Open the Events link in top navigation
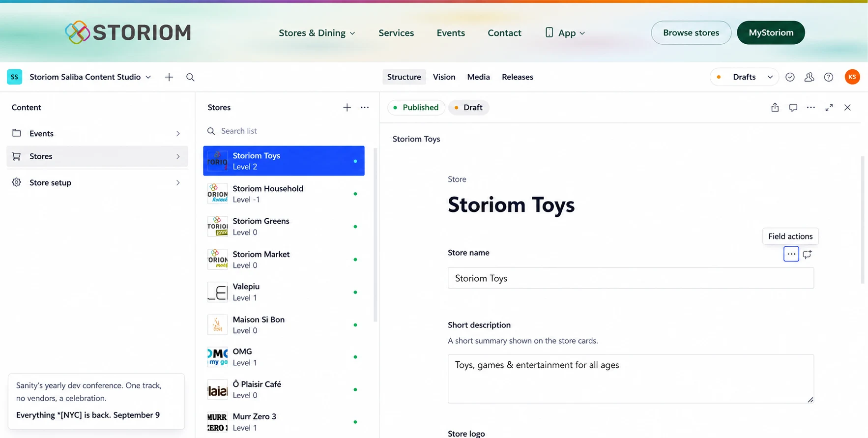This screenshot has height=438, width=868. 451,33
